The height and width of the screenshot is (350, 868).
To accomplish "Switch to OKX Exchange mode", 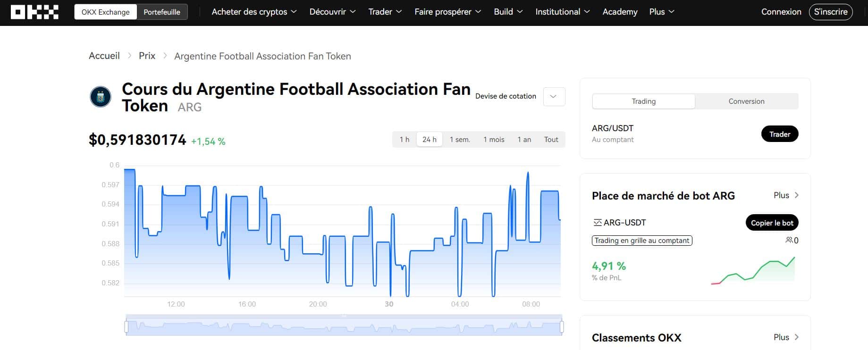I will click(106, 12).
